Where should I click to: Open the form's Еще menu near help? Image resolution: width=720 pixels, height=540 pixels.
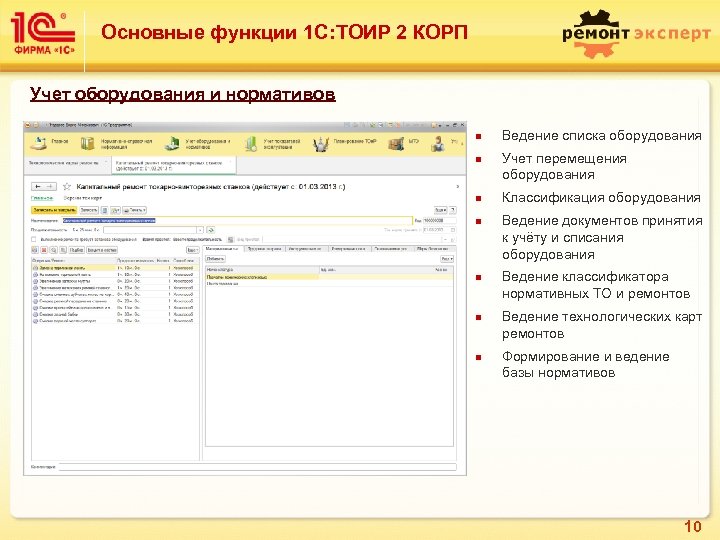coord(440,210)
